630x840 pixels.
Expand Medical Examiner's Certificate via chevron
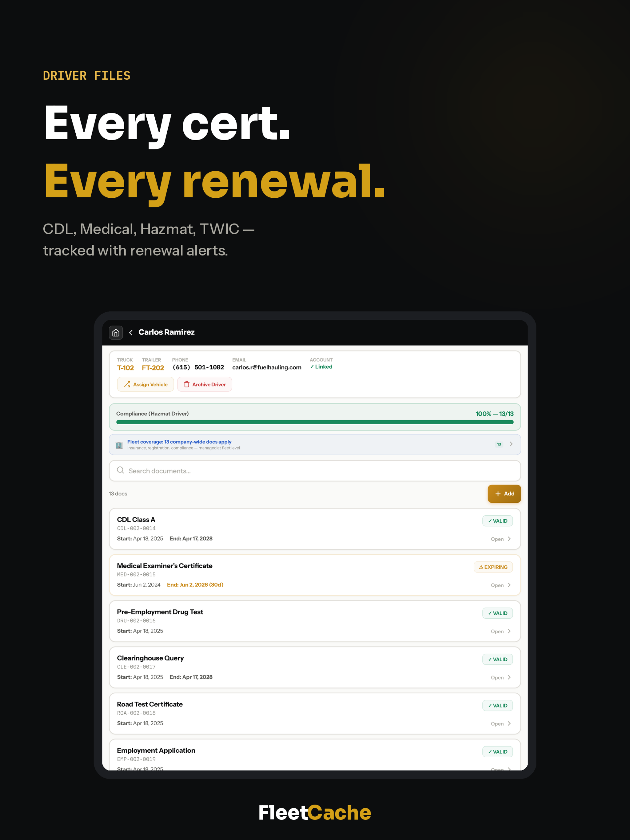click(509, 585)
